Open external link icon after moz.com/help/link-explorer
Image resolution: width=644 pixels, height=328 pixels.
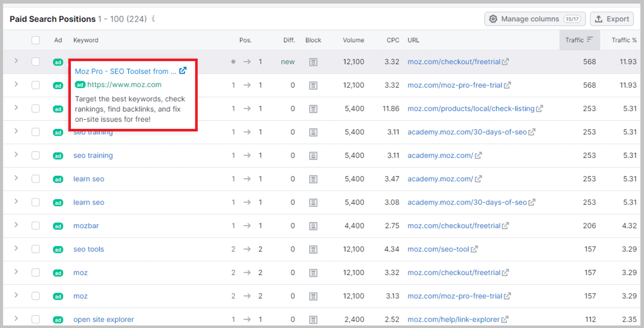505,319
